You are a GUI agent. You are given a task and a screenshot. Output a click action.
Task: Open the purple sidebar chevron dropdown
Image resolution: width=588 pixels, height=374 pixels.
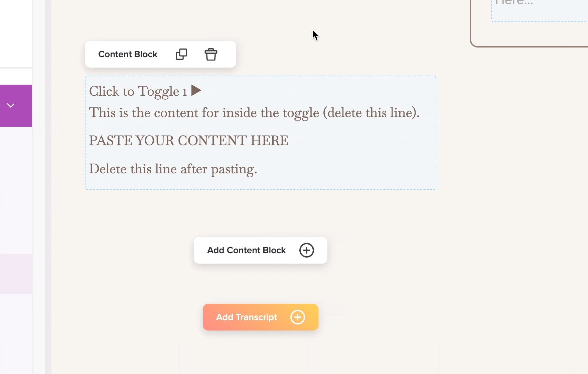coord(11,106)
